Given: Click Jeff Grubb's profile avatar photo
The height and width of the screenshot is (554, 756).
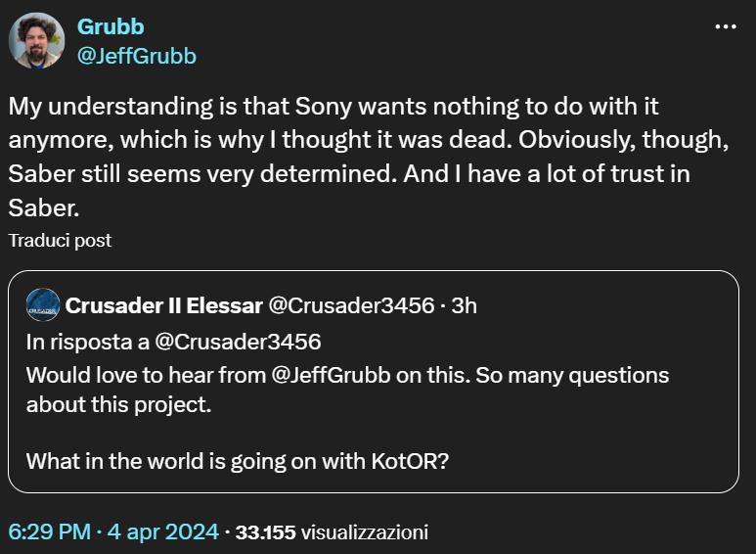Looking at the screenshot, I should pos(38,40).
